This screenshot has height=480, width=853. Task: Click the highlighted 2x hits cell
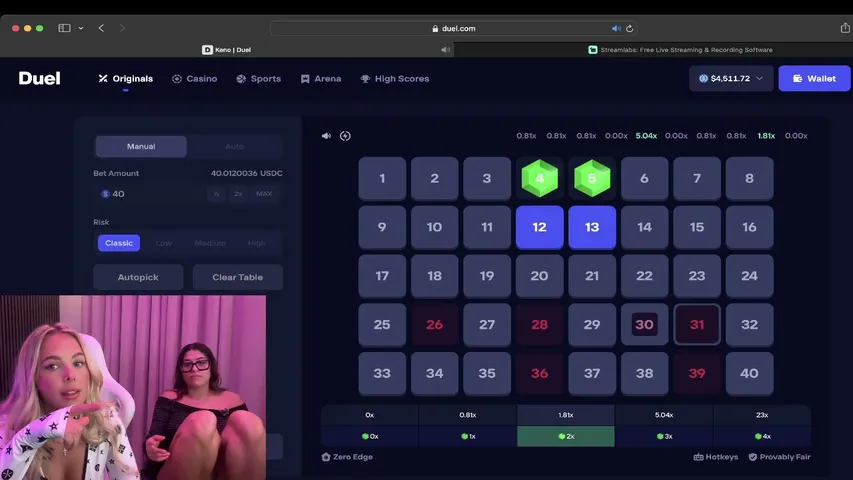click(566, 436)
